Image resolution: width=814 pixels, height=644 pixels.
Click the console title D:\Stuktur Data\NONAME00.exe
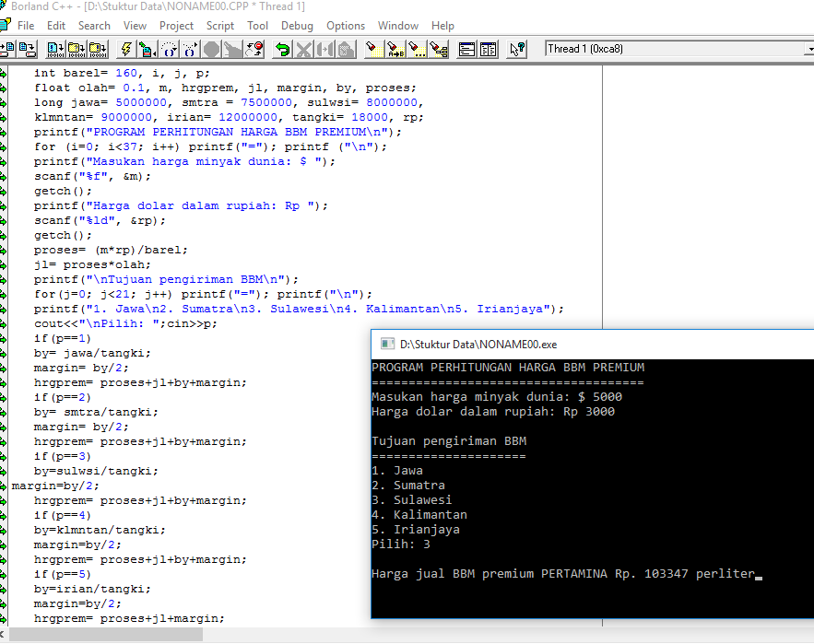pos(478,344)
